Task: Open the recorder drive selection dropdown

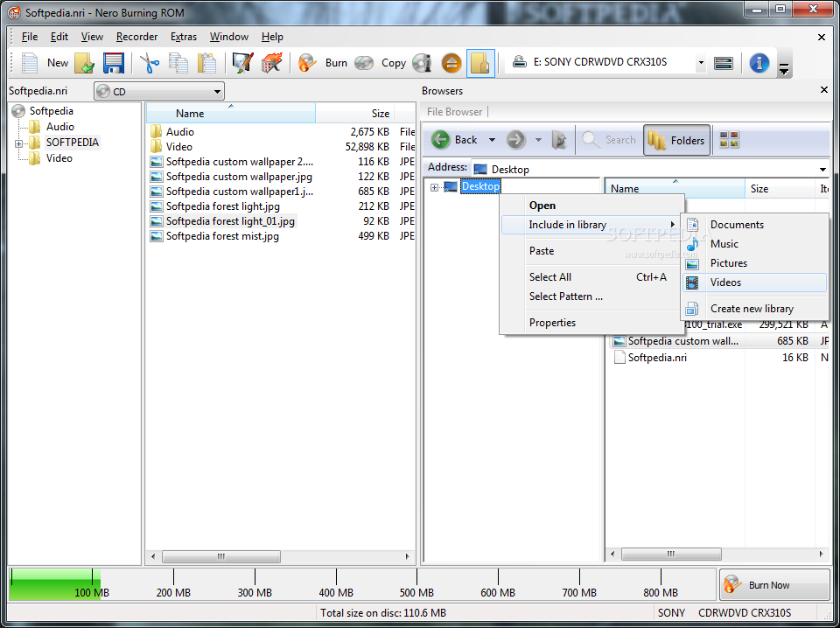Action: (x=701, y=63)
